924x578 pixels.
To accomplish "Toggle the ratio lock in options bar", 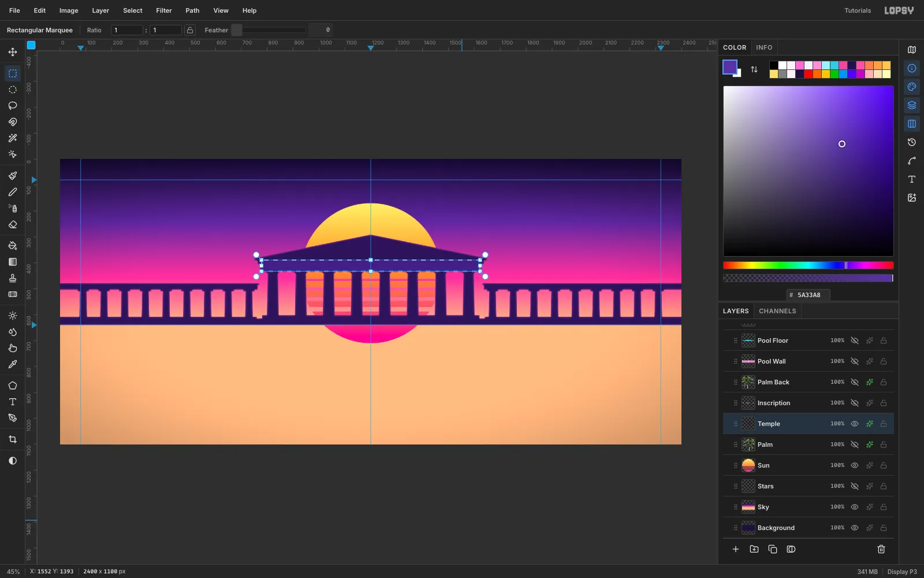I will 190,30.
